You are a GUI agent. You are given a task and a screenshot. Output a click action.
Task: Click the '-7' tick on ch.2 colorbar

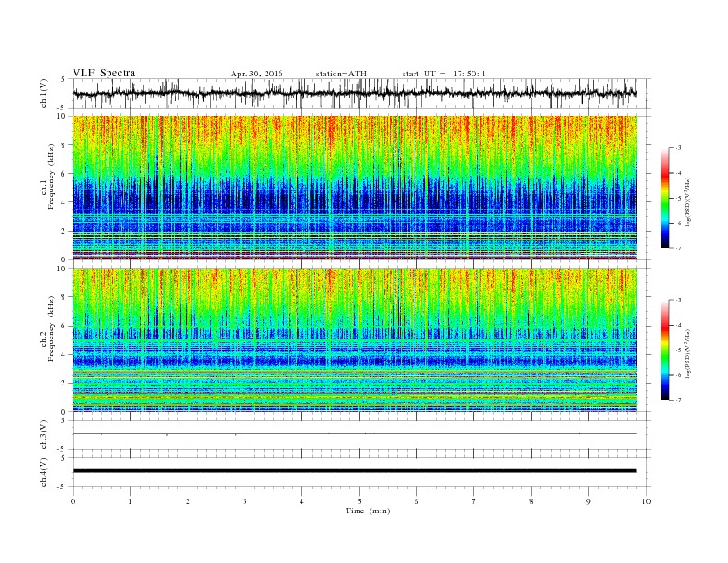678,400
